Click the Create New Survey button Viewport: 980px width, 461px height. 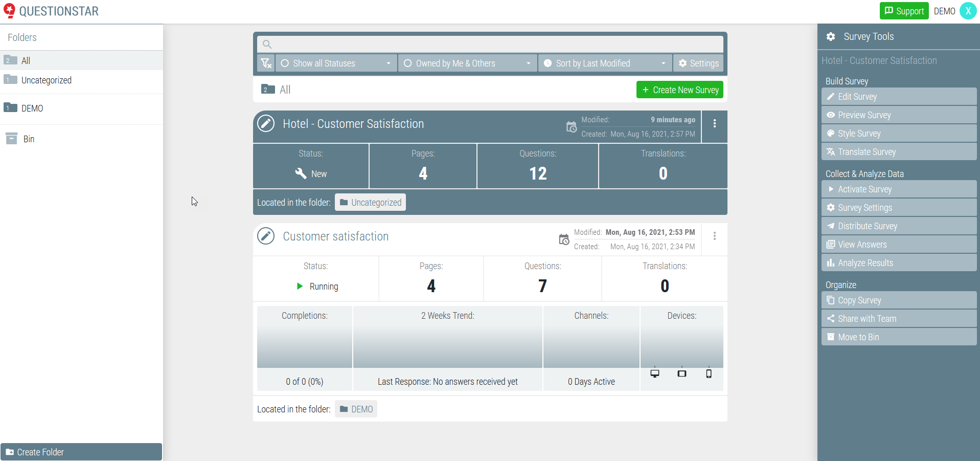[679, 90]
